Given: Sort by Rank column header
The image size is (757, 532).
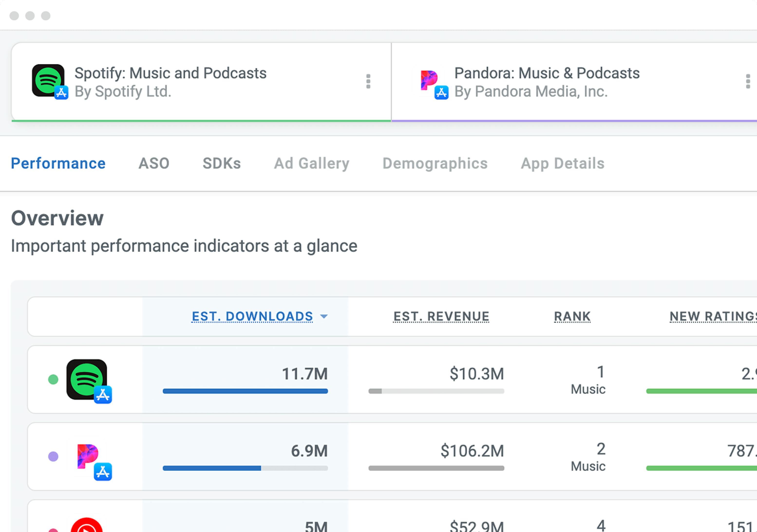Looking at the screenshot, I should tap(572, 317).
